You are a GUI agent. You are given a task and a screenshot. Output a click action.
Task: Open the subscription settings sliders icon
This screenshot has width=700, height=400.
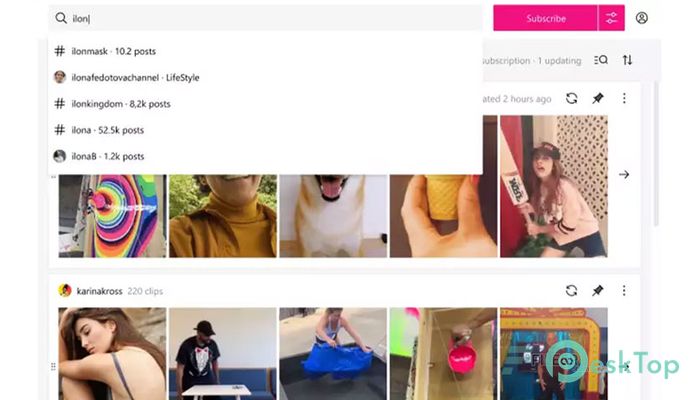611,18
